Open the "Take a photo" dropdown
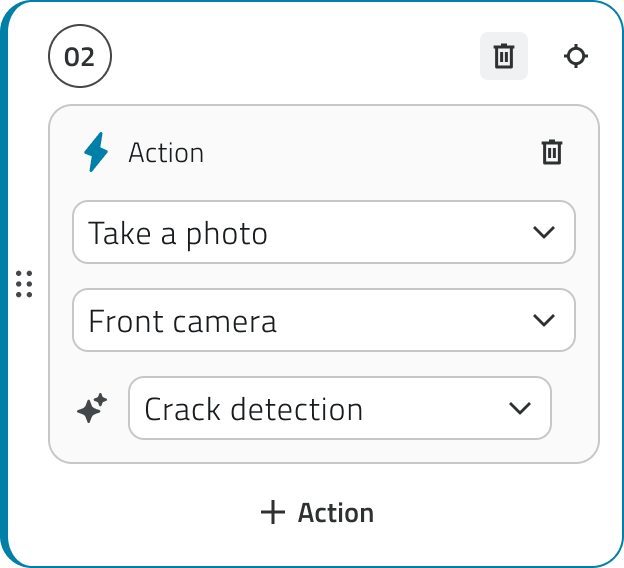The height and width of the screenshot is (568, 624). point(324,233)
